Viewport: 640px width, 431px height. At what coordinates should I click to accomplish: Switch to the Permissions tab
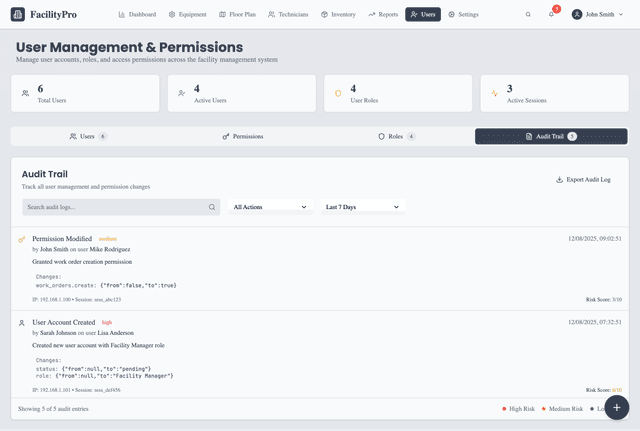pyautogui.click(x=242, y=136)
